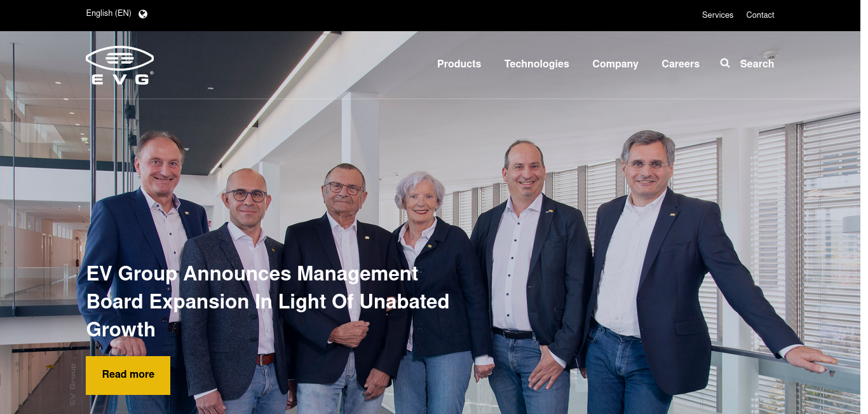Select the Search text label
Viewport: 868px width, 414px height.
pos(757,64)
